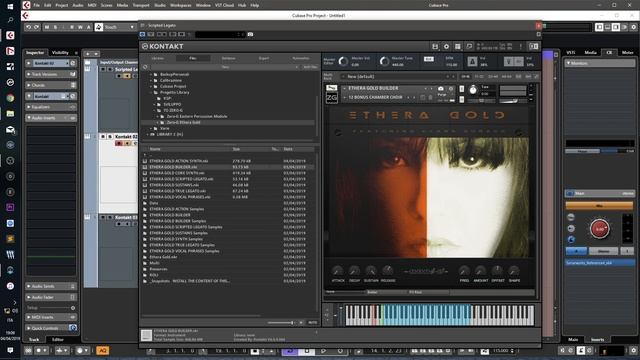Viewport: 640px width, 360px height.
Task: Click the MediaBay Media tab in right zone
Action: [590, 53]
